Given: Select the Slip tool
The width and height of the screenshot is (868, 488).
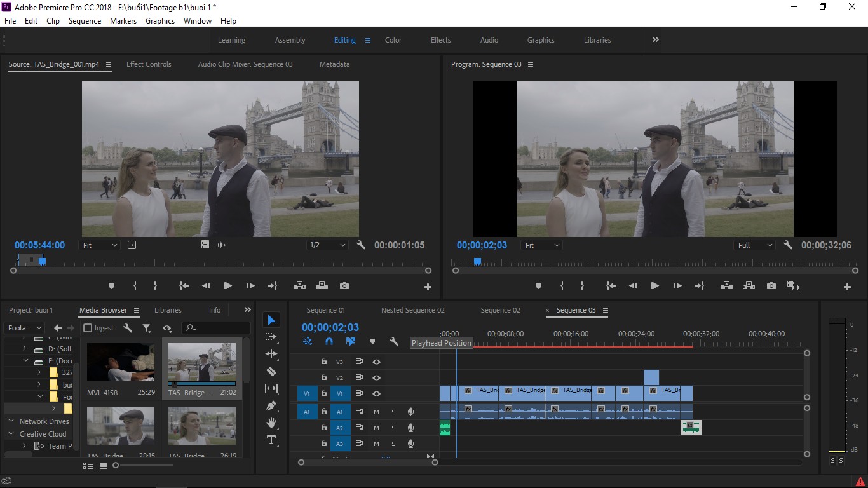Looking at the screenshot, I should coord(271,388).
